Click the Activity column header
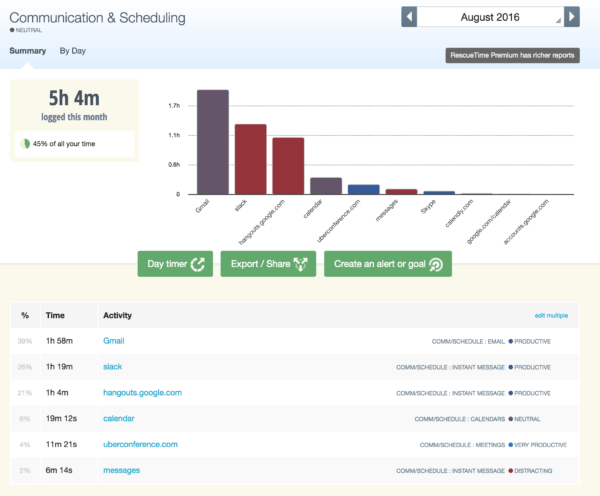This screenshot has height=496, width=600. pyautogui.click(x=117, y=315)
